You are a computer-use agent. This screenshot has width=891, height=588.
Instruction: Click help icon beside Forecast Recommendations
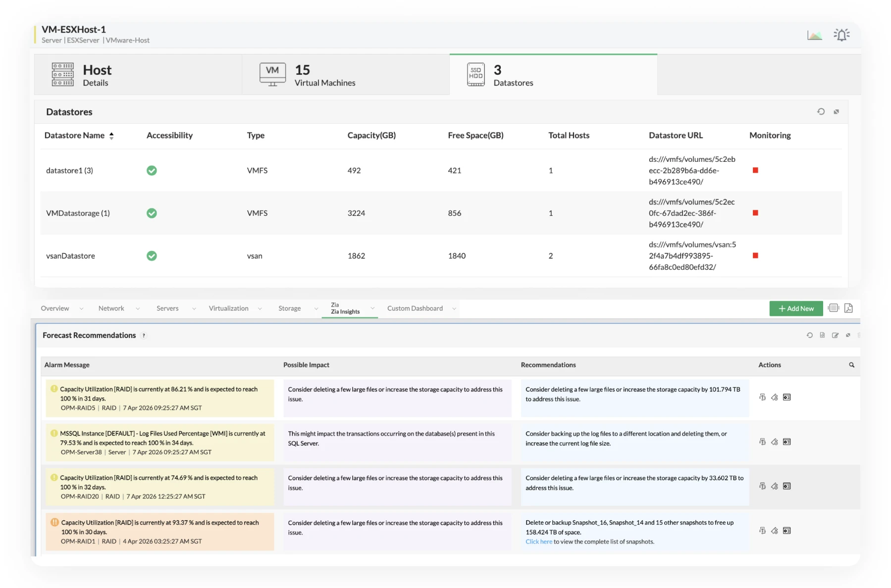(x=144, y=336)
